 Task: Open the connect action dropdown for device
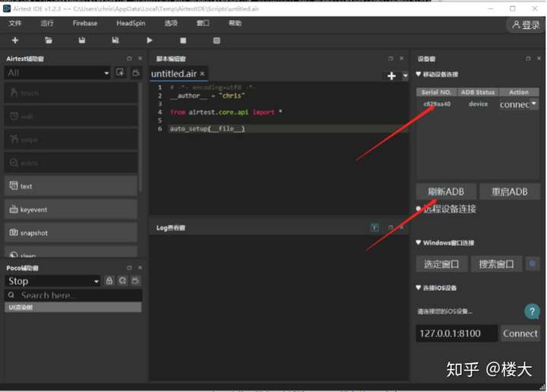click(518, 104)
